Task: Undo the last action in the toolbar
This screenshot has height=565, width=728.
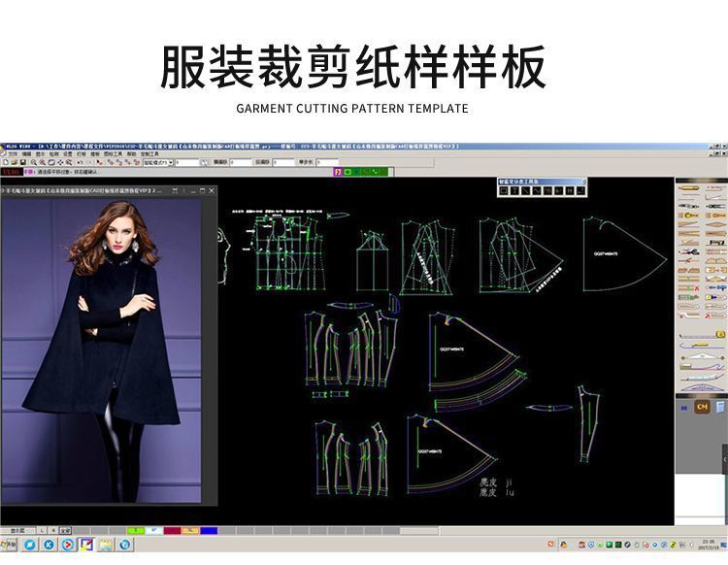Action: click(x=80, y=162)
